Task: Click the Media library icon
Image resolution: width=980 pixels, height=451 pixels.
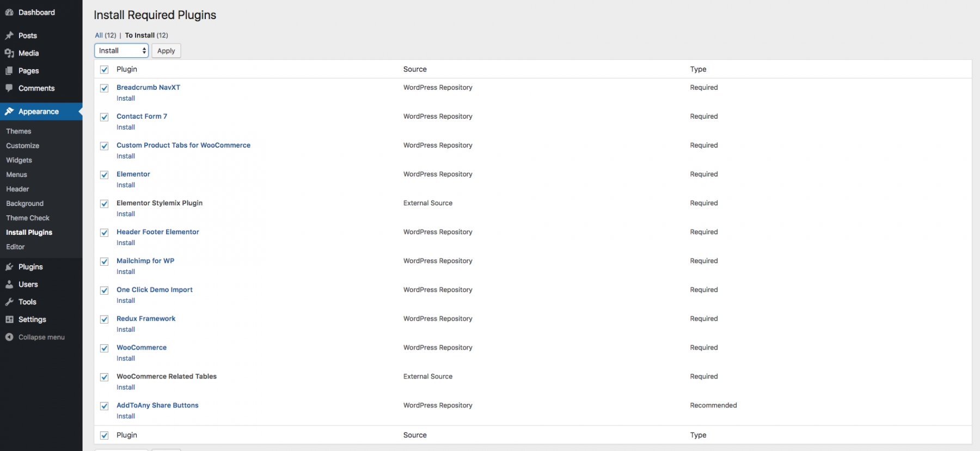Action: [x=9, y=53]
